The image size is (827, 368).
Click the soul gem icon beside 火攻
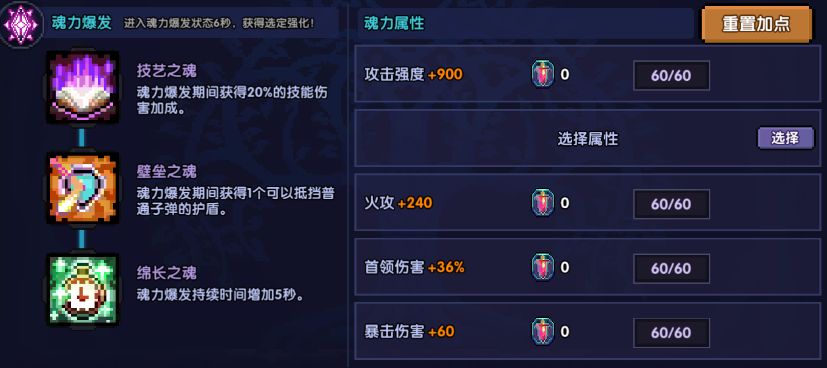(x=542, y=204)
